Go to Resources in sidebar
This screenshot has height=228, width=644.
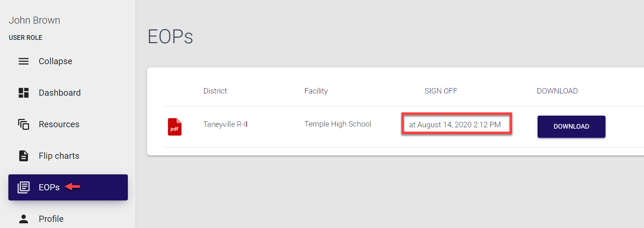coord(59,124)
